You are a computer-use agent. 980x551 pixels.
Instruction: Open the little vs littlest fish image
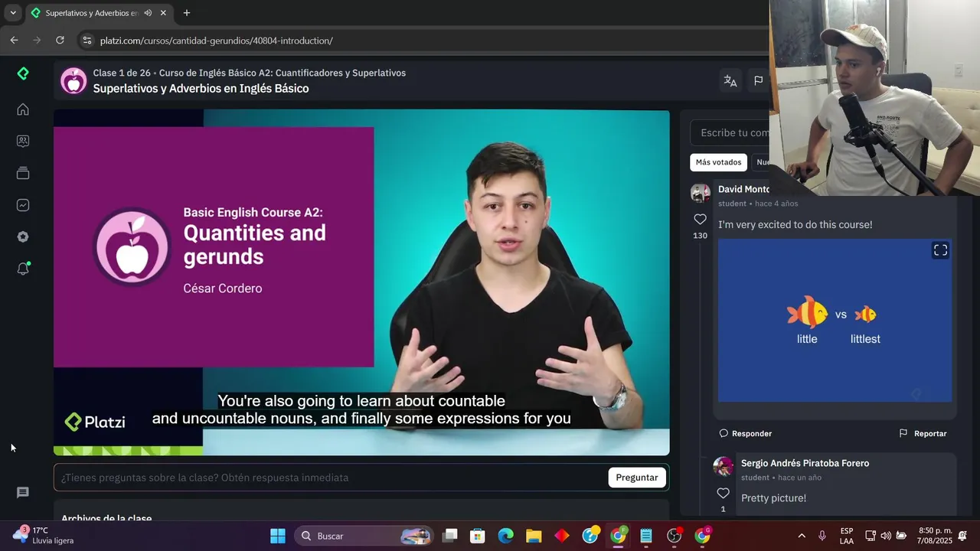click(x=835, y=321)
